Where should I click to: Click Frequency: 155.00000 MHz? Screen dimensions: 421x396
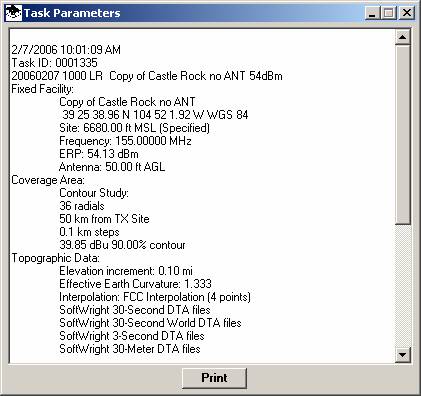pos(125,141)
